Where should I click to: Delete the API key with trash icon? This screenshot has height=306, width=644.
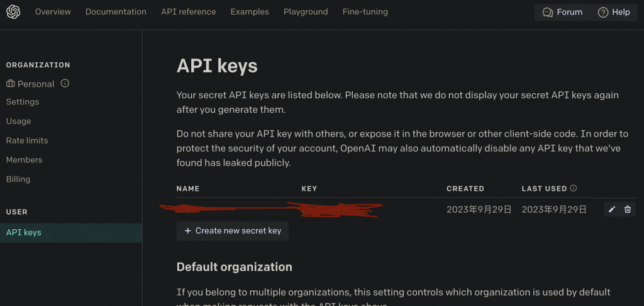628,210
